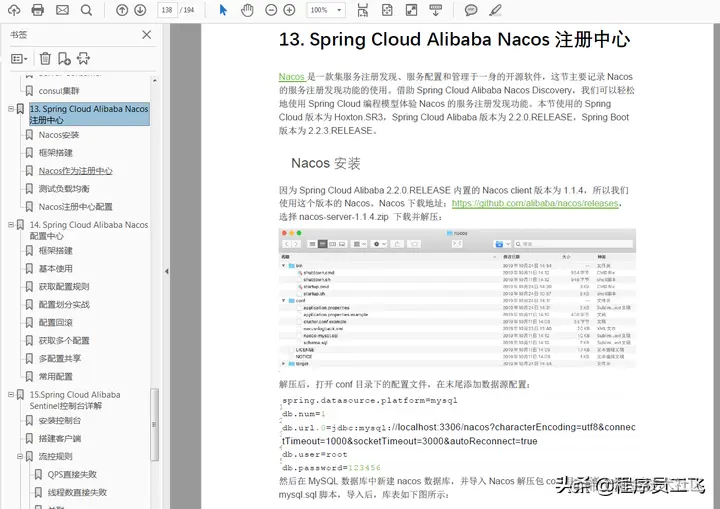Open the Nacos作为注册中心 bookmark
This screenshot has height=509, width=720.
[75, 170]
